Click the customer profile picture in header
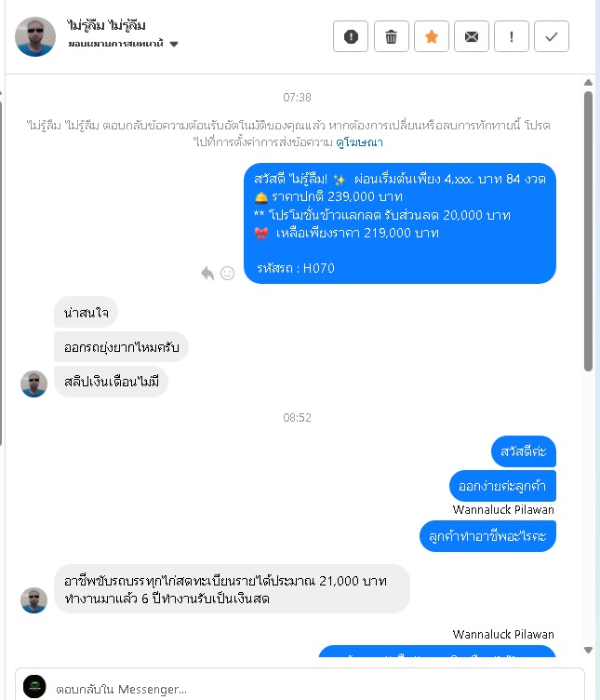600x700 pixels. [x=35, y=36]
